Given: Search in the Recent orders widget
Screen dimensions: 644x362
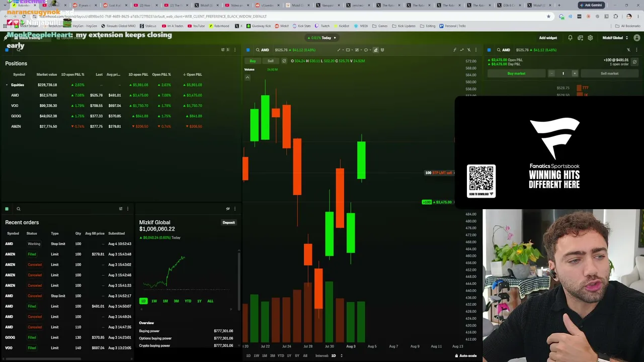Looking at the screenshot, I should (x=18, y=209).
